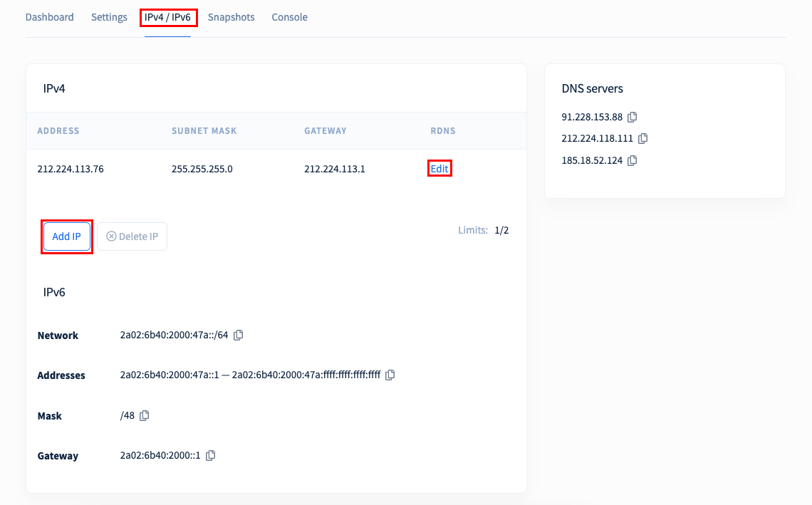Click the ADDRESS column header
This screenshot has width=812, height=505.
(x=58, y=130)
